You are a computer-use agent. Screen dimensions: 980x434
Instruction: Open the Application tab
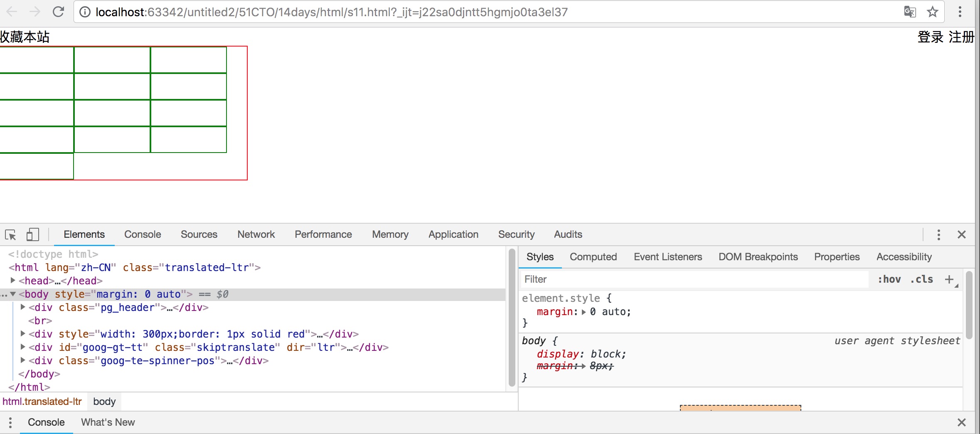pos(453,234)
